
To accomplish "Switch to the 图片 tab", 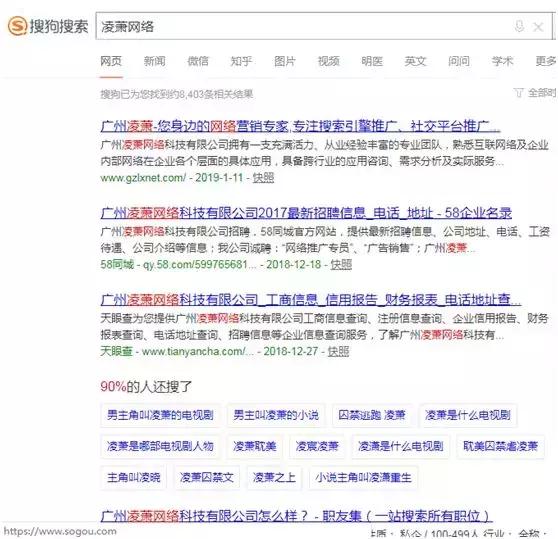I will [285, 61].
